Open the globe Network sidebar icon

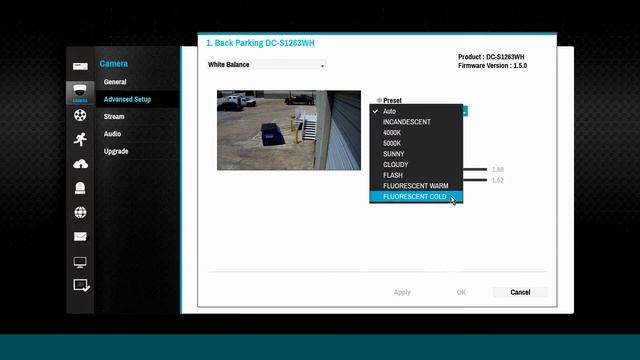tap(80, 212)
